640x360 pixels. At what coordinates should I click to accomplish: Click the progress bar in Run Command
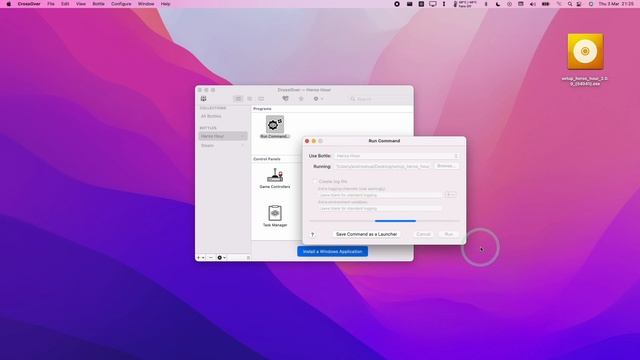pyautogui.click(x=384, y=221)
